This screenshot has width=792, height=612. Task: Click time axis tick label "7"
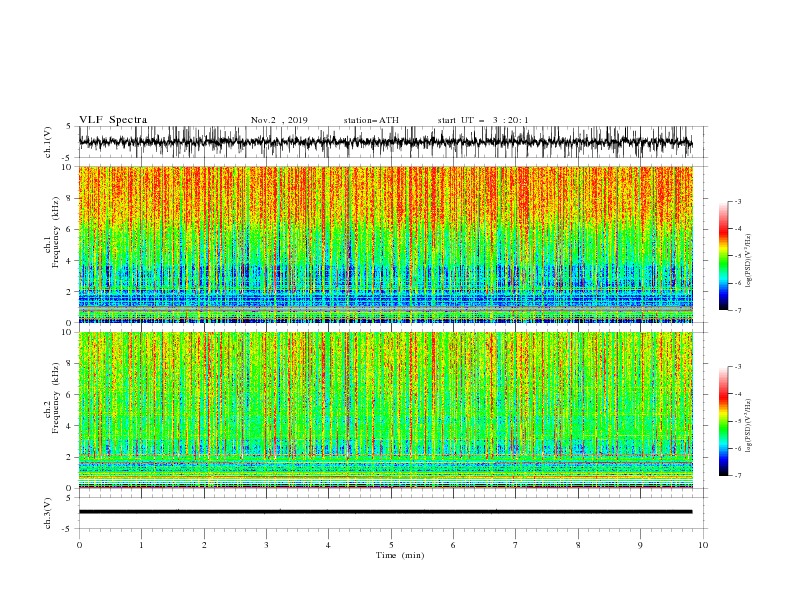(516, 545)
